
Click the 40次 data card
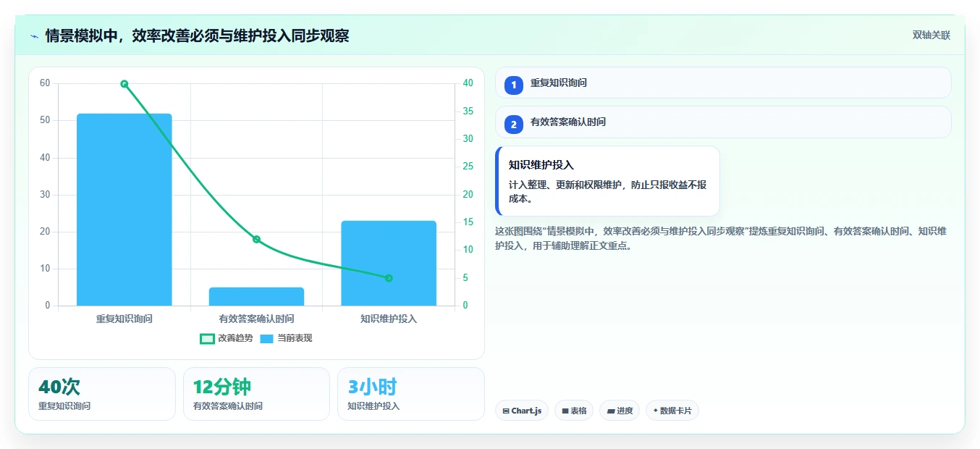(102, 394)
